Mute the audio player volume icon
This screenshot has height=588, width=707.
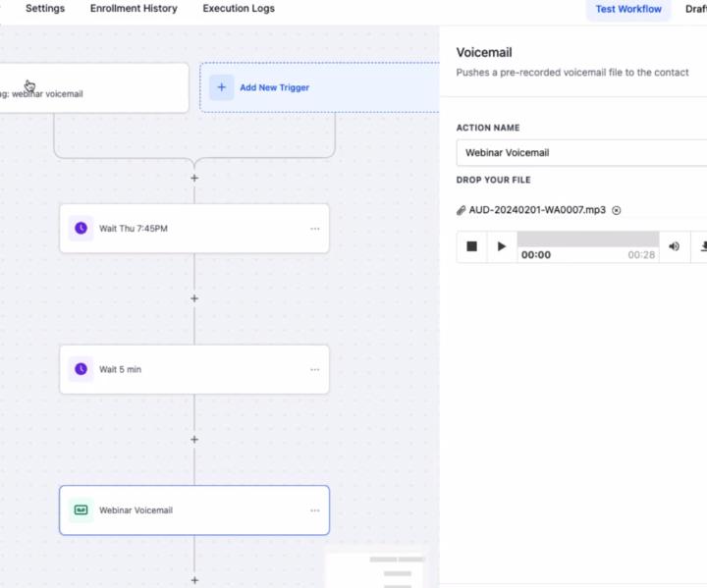point(674,246)
